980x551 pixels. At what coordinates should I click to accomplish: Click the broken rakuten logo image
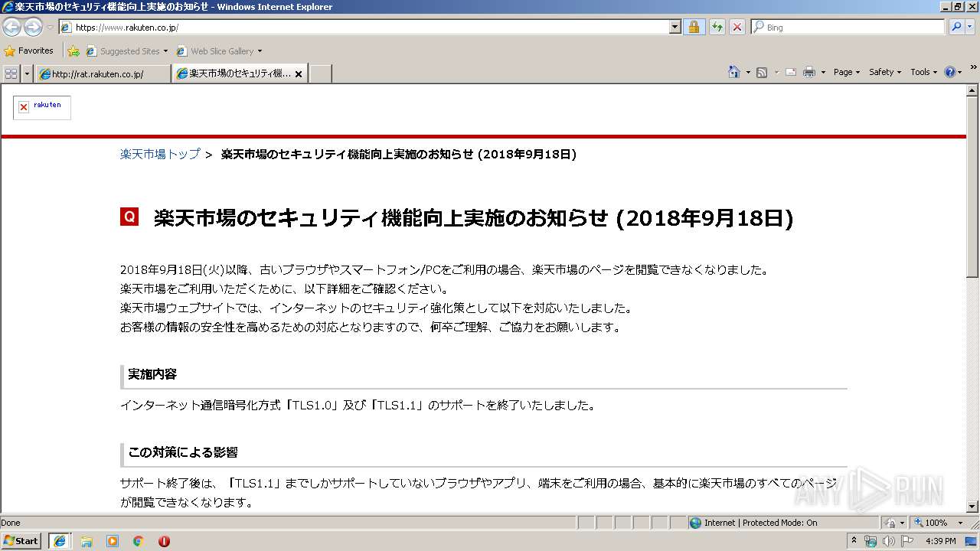coord(42,108)
